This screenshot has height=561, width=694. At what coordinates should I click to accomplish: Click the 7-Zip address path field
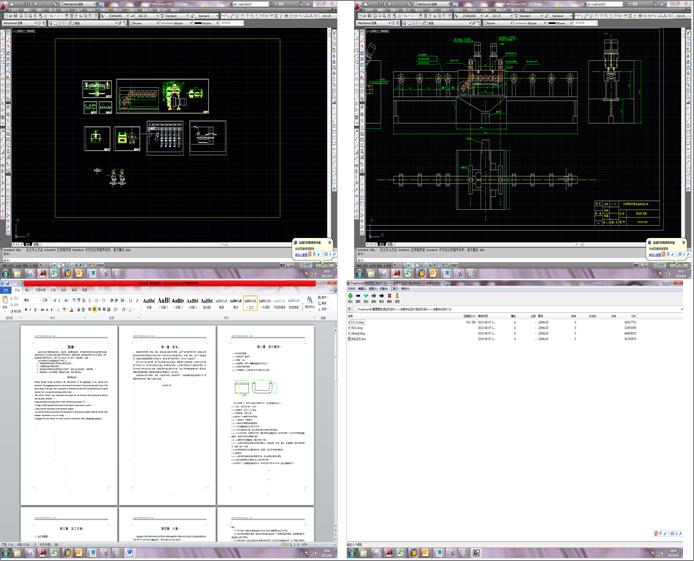point(516,309)
